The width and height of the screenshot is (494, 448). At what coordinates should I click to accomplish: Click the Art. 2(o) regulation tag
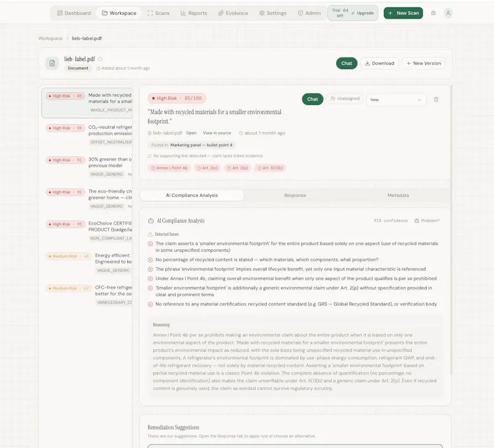[207, 168]
